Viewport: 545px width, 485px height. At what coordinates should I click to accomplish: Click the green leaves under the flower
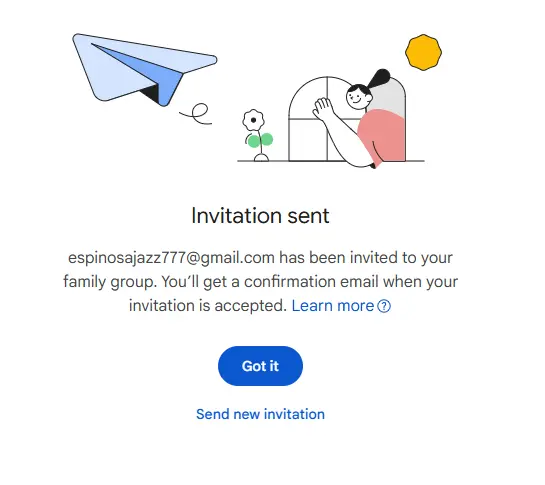point(260,140)
